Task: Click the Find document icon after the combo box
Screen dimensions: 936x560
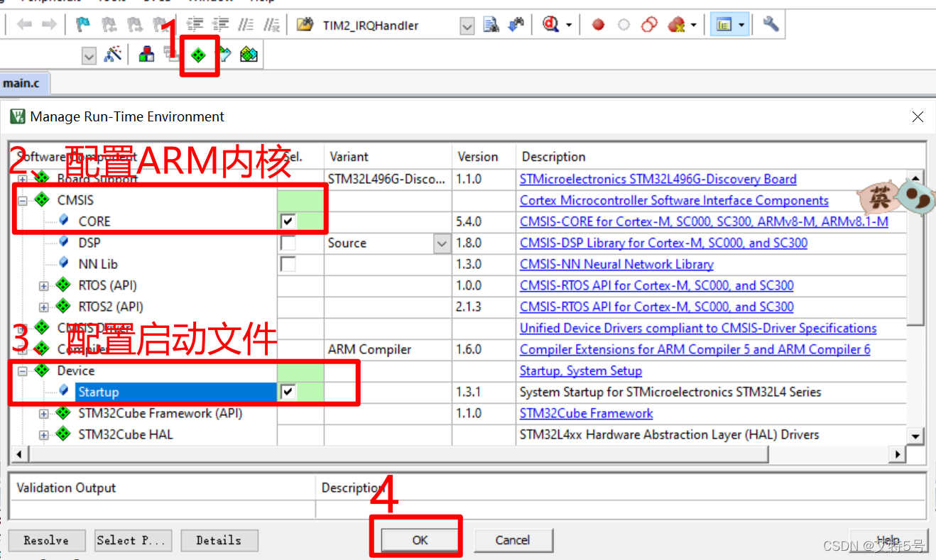Action: click(491, 25)
